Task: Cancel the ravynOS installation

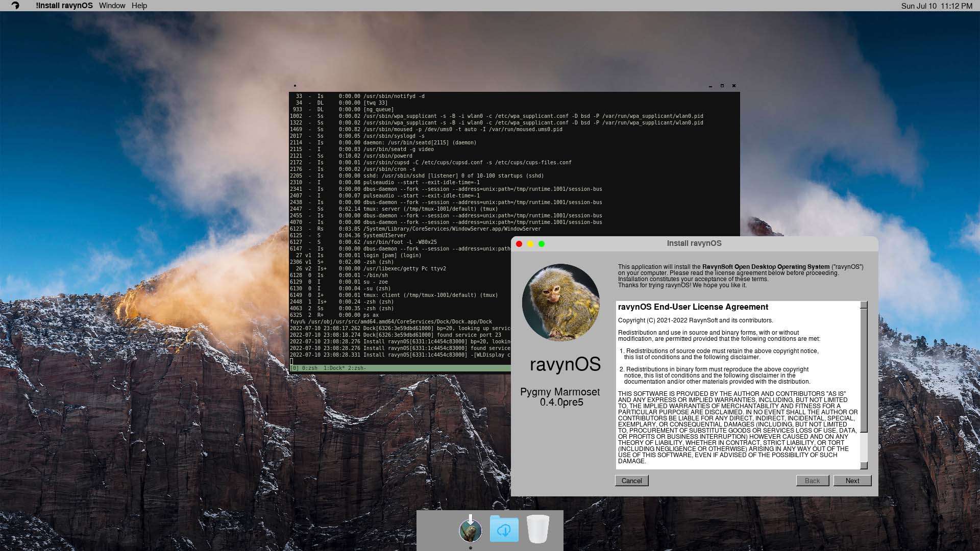Action: [631, 481]
